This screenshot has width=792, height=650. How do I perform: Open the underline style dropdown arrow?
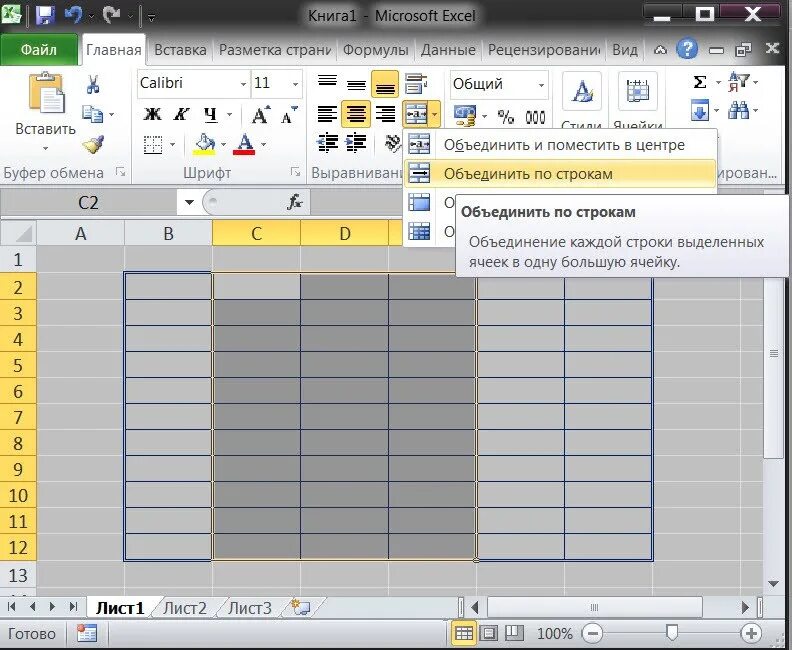[230, 115]
